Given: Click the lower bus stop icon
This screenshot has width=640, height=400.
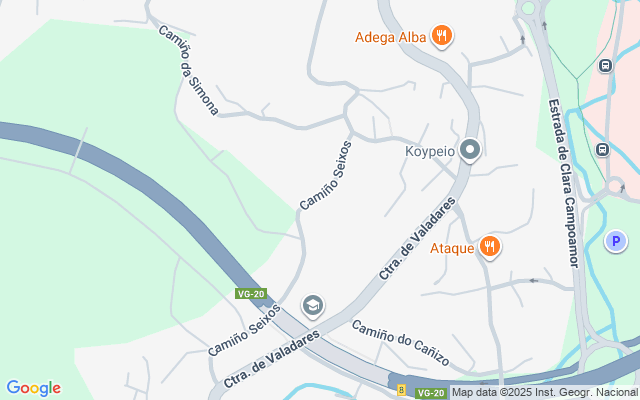Looking at the screenshot, I should point(602,149).
